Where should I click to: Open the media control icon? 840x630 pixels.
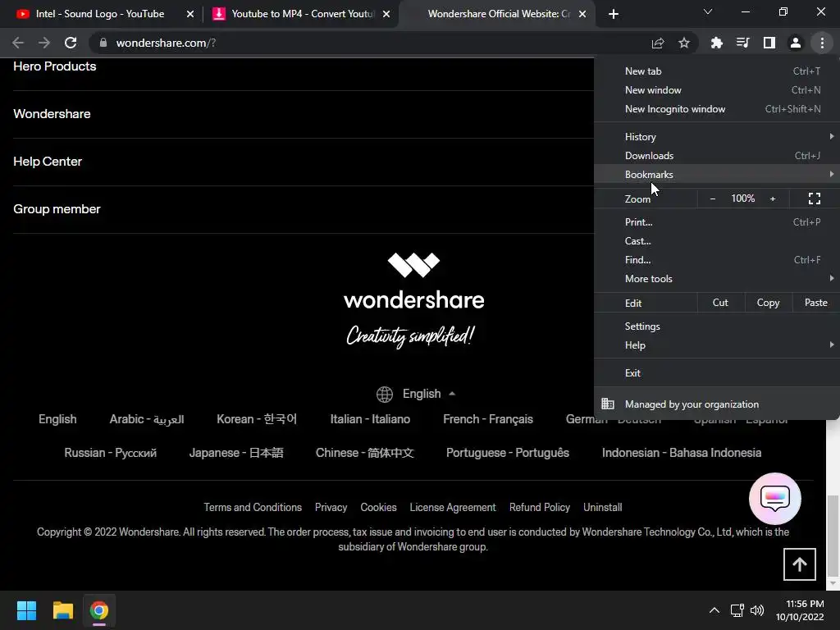pos(742,43)
